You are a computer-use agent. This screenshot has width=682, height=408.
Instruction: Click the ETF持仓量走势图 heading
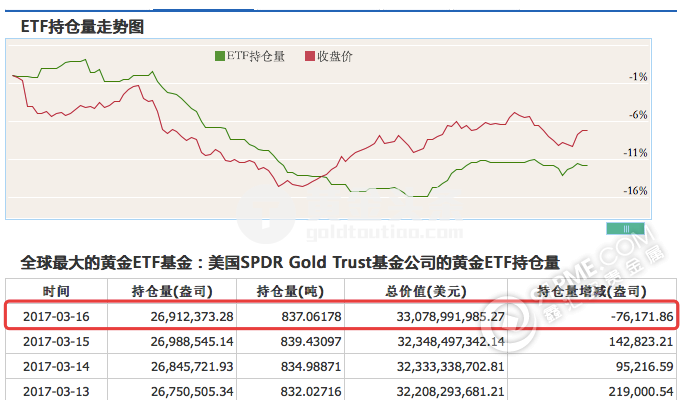click(82, 27)
